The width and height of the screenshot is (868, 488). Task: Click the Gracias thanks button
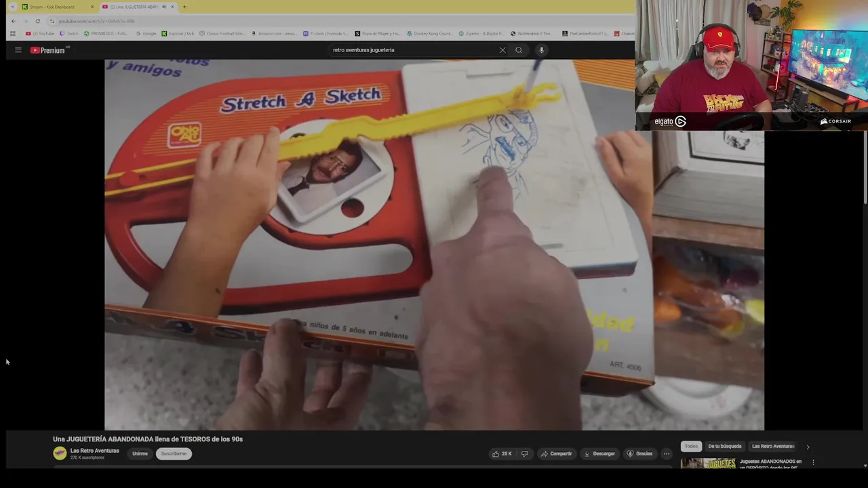pos(639,453)
